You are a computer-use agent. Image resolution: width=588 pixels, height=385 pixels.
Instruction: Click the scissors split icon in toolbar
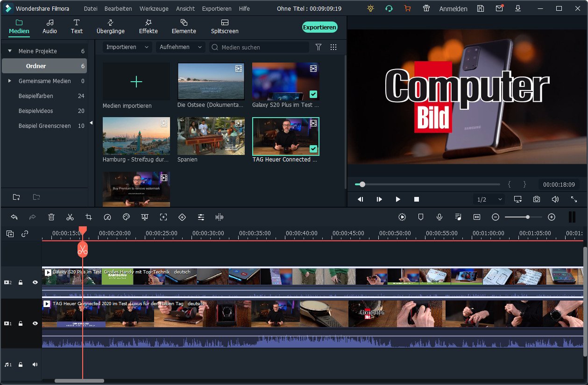pyautogui.click(x=70, y=217)
